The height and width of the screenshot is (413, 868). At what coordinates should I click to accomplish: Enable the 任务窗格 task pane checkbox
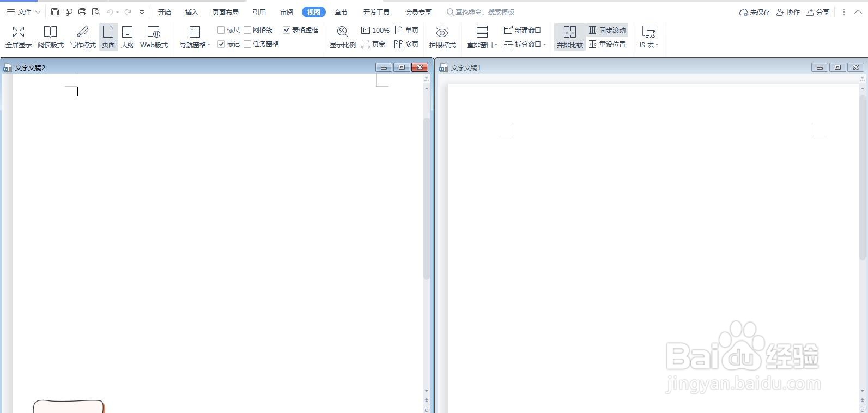[x=247, y=44]
